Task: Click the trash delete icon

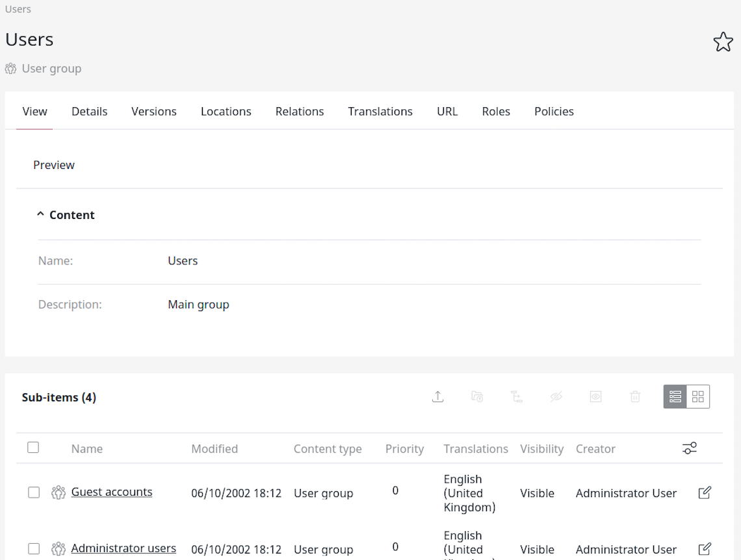Action: (635, 397)
